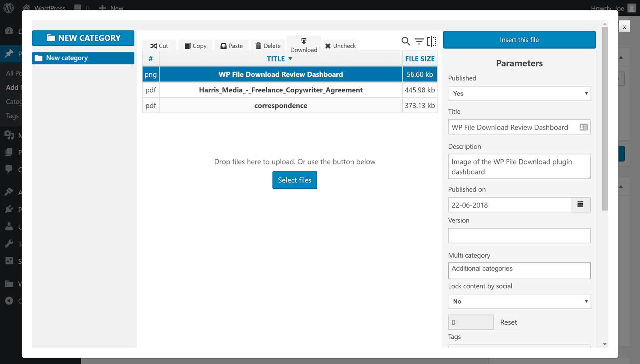Download the selected file
640x364 pixels.
tap(304, 45)
